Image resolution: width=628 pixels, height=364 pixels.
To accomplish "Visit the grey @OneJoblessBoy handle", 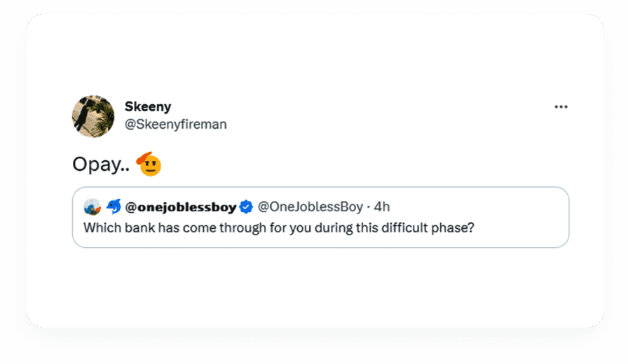I will point(310,206).
